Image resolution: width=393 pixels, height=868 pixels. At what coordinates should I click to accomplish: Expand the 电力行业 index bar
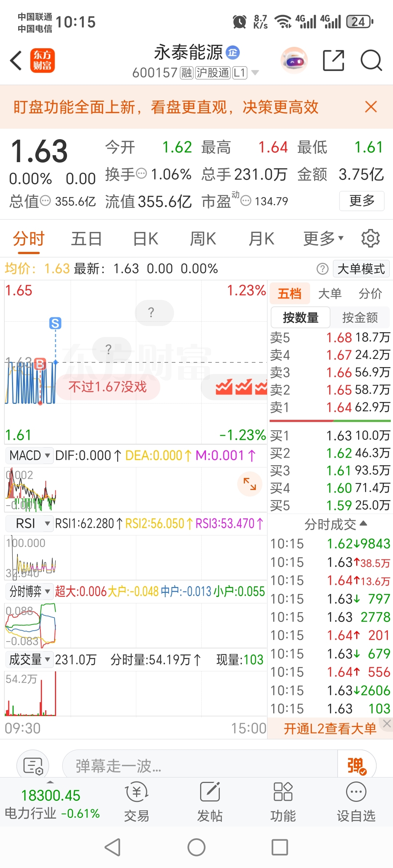(51, 781)
